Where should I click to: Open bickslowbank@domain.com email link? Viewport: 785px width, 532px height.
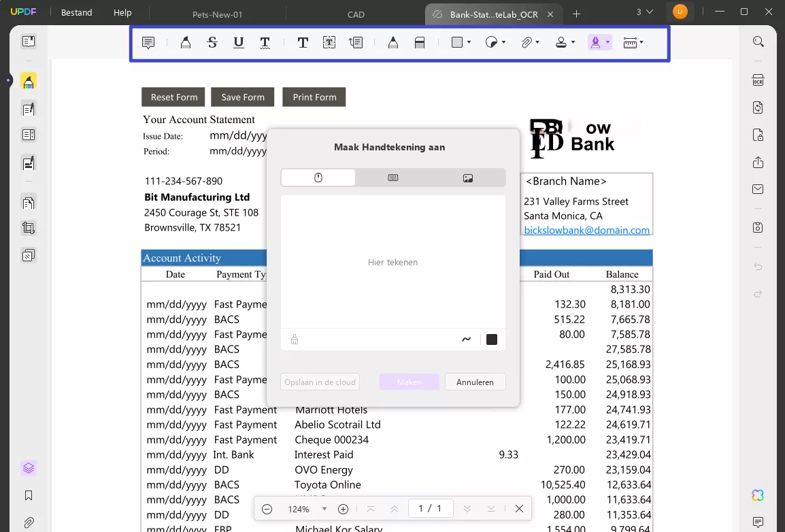[x=587, y=230]
